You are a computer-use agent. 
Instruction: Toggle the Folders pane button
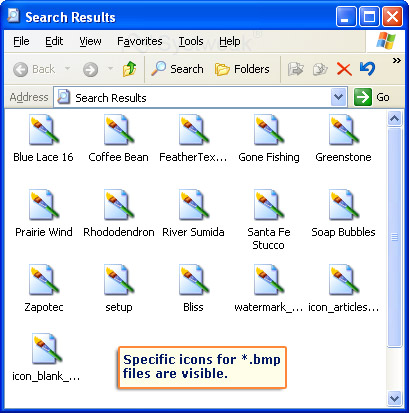[242, 69]
